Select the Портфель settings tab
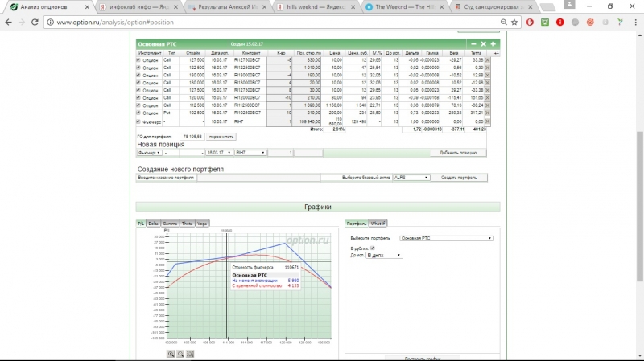The height and width of the screenshot is (361, 644). pos(357,224)
